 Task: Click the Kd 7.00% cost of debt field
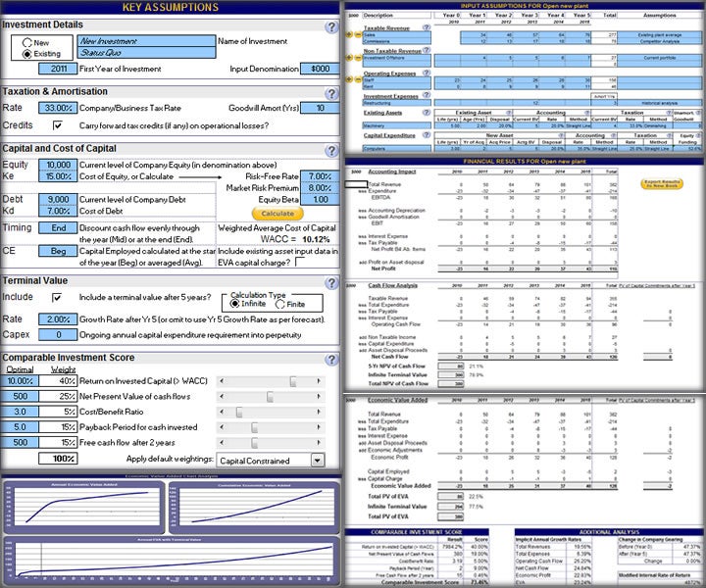[x=58, y=211]
